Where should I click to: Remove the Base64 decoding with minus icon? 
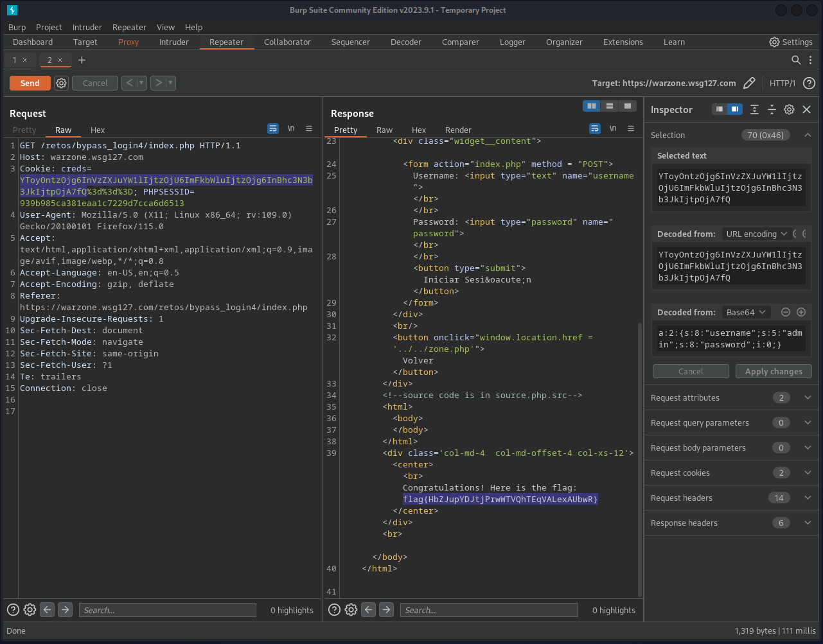tap(785, 312)
